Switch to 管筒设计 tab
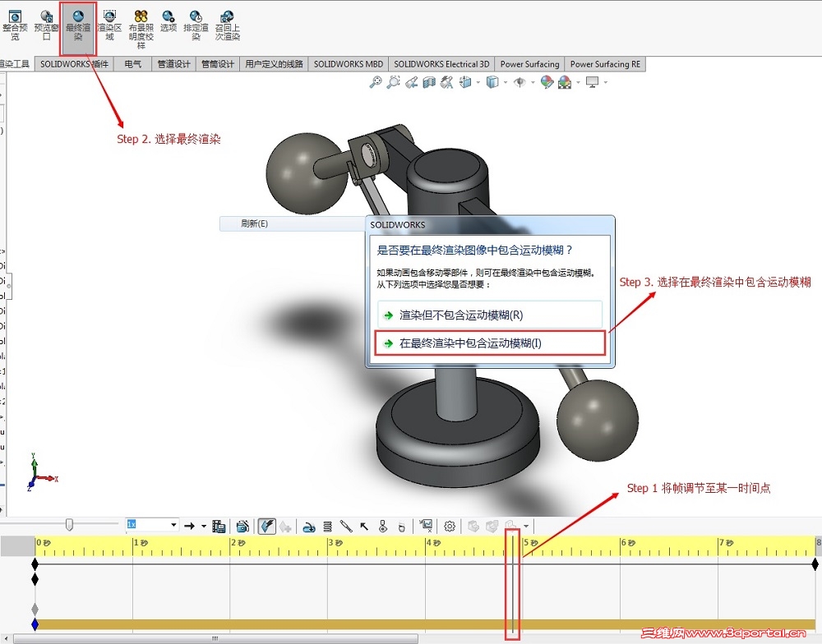This screenshot has width=822, height=644. pos(218,64)
